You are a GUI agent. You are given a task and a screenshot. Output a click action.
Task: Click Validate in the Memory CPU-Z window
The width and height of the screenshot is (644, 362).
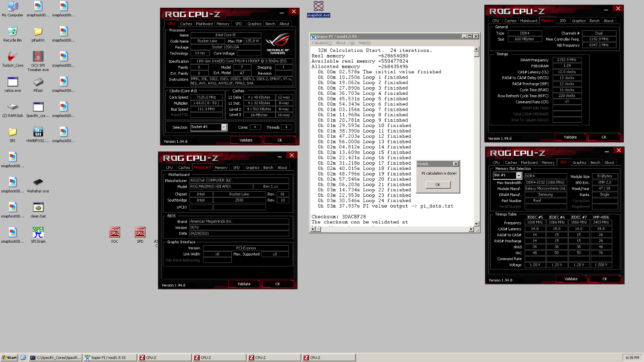(570, 137)
